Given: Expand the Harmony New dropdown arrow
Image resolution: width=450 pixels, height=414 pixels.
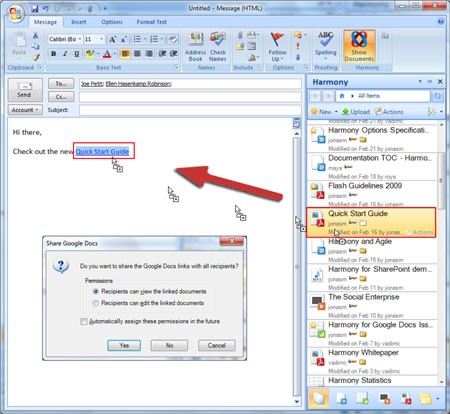Looking at the screenshot, I should (x=336, y=112).
